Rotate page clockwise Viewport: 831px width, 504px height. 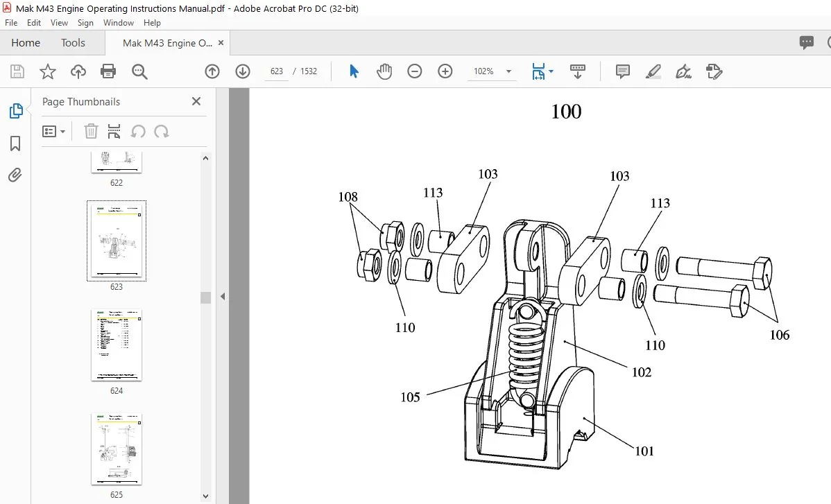pyautogui.click(x=161, y=131)
